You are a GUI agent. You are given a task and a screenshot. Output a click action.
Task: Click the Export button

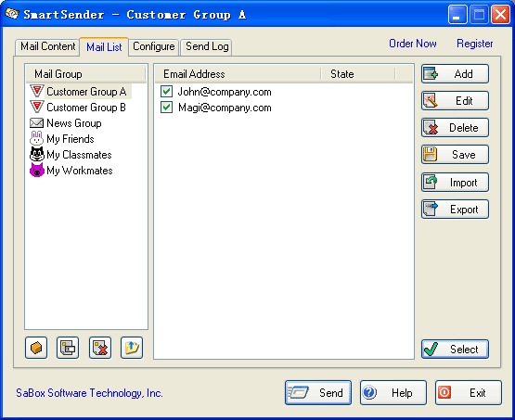[x=455, y=209]
